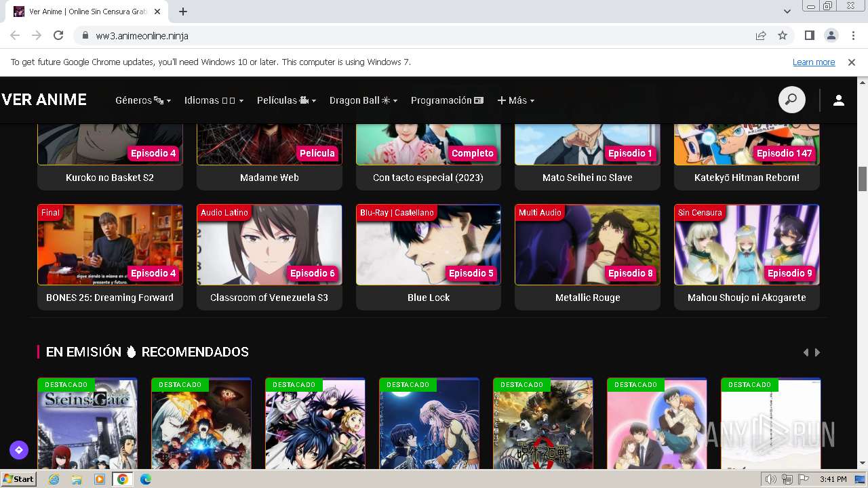The image size is (868, 488).
Task: Click the Sin Censura label
Action: point(700,213)
